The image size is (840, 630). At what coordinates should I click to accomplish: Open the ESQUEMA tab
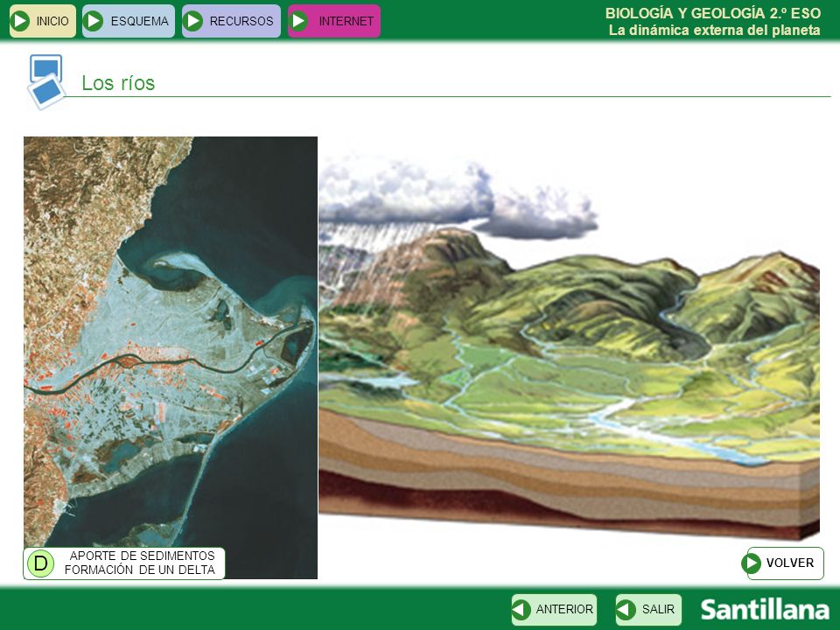(129, 21)
